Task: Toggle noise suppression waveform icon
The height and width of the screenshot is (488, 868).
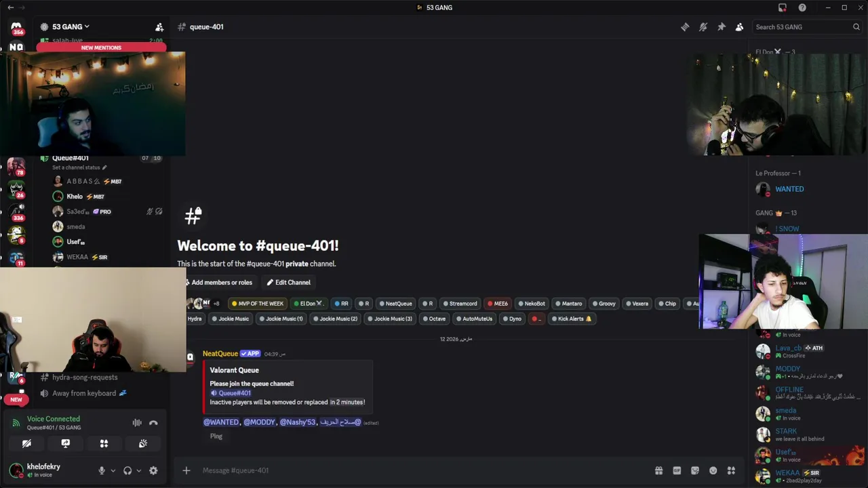Action: coord(137,423)
